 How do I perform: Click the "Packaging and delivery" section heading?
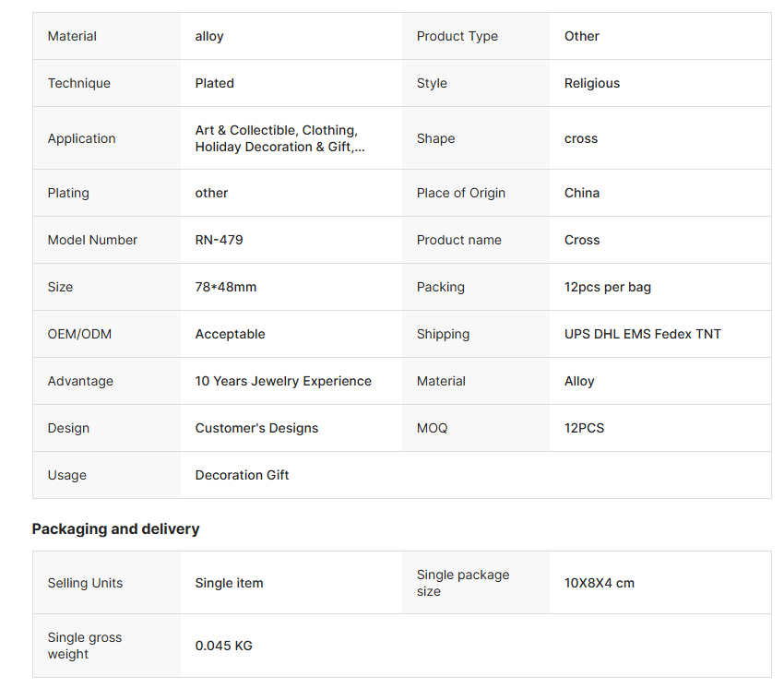(115, 529)
